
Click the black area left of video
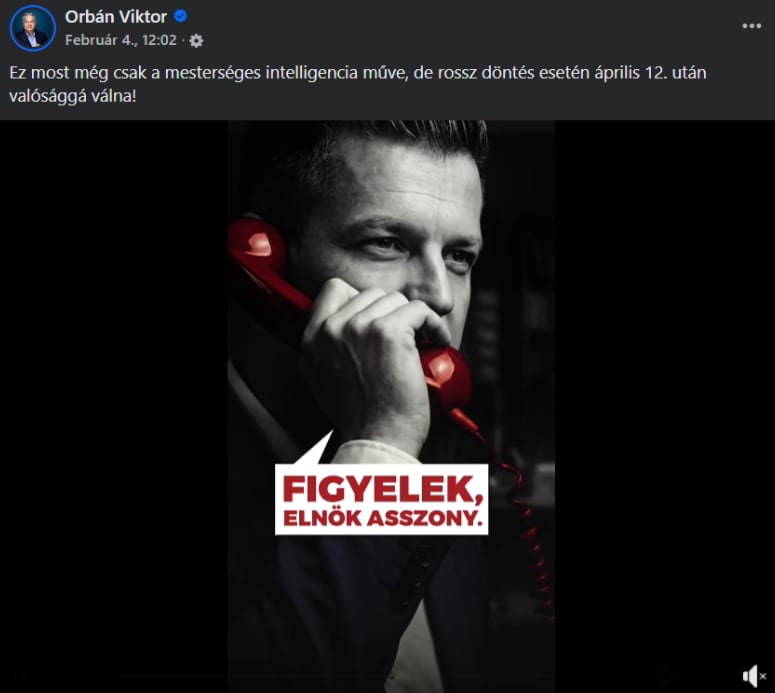click(114, 406)
